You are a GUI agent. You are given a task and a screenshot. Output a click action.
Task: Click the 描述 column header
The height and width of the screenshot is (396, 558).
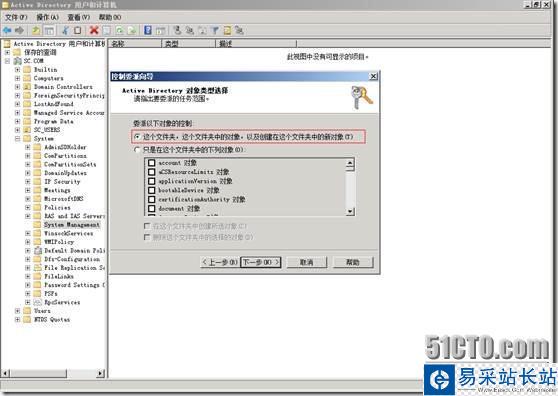click(256, 44)
